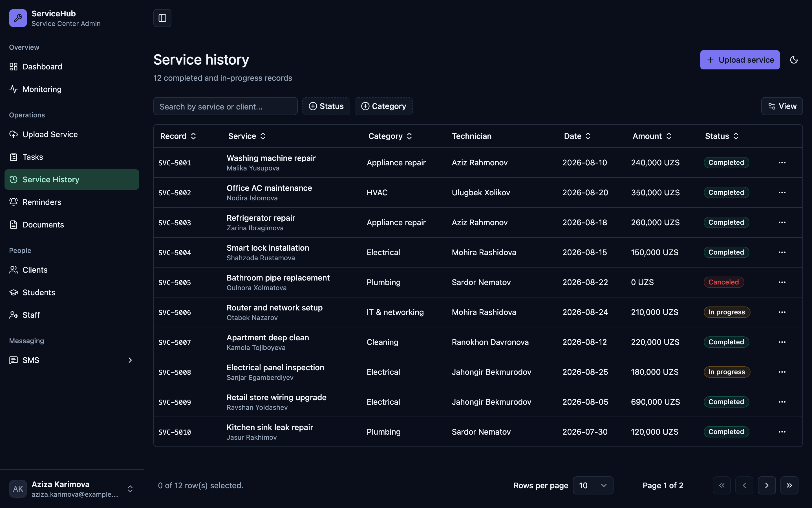Click In progress badge for SVC-5008
This screenshot has height=508, width=812.
click(727, 372)
